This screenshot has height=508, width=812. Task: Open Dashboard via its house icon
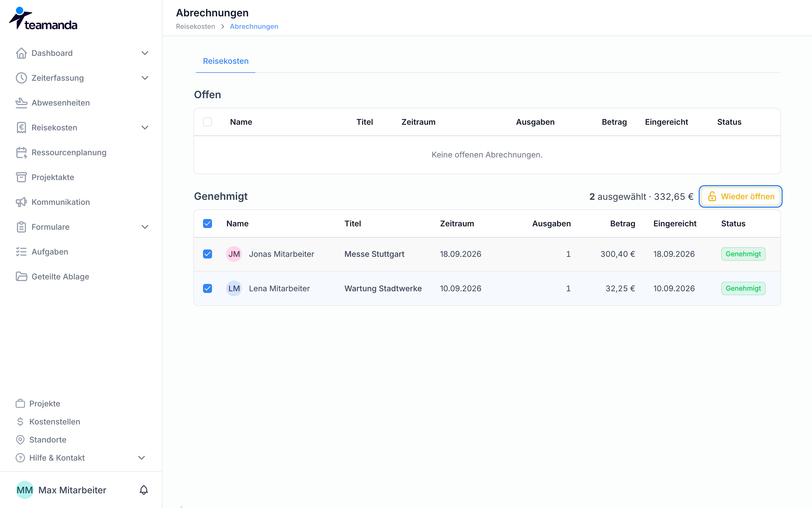21,53
